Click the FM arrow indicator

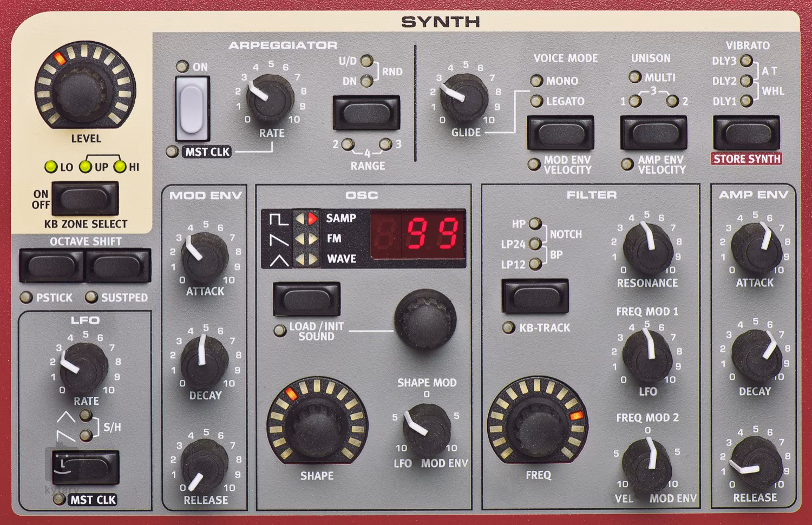(306, 239)
